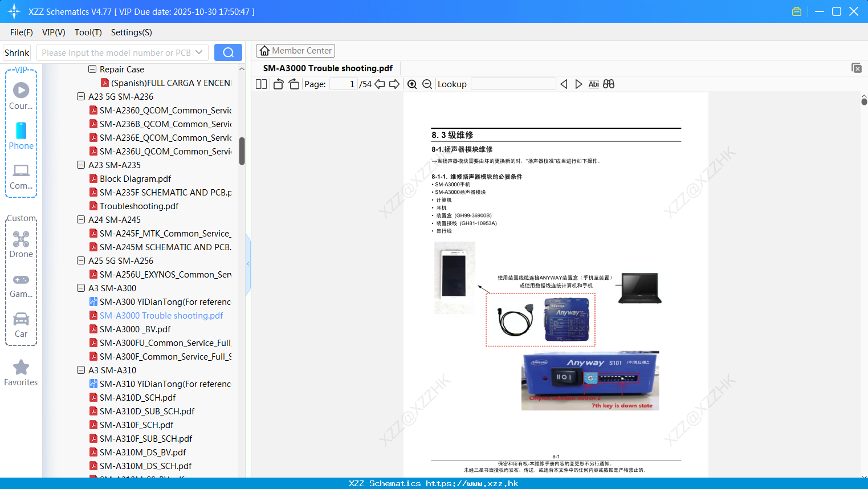This screenshot has width=868, height=489.
Task: Rotate the page clockwise
Action: 294,84
